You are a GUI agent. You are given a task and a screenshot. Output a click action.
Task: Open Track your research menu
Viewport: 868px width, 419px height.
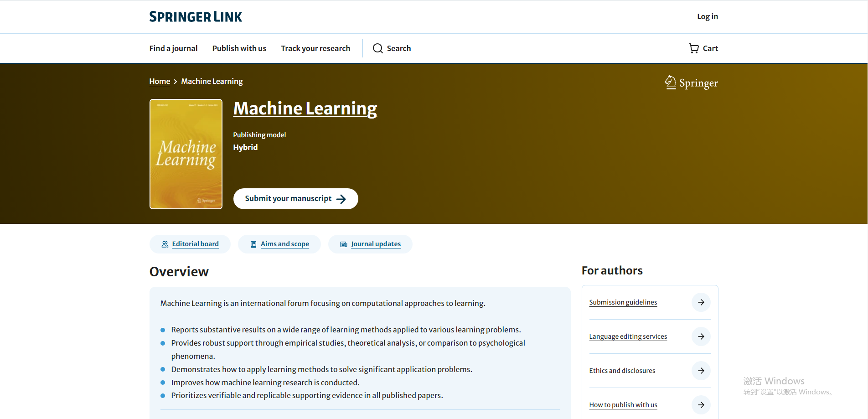click(315, 48)
